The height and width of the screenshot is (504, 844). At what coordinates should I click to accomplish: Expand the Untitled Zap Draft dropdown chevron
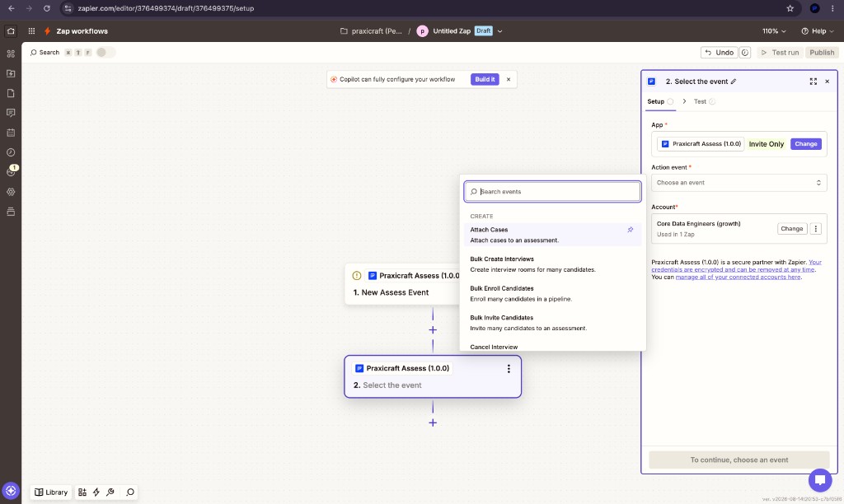click(x=500, y=31)
